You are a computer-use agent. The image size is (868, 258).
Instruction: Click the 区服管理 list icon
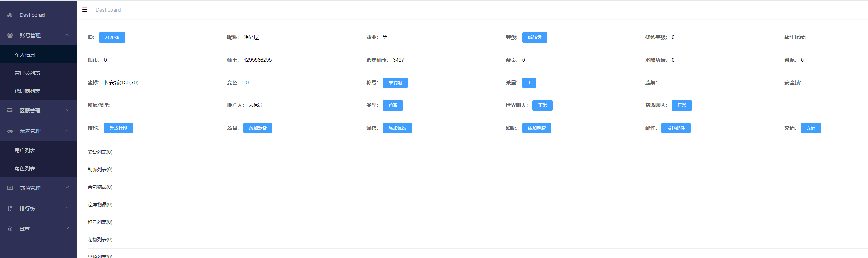point(10,111)
